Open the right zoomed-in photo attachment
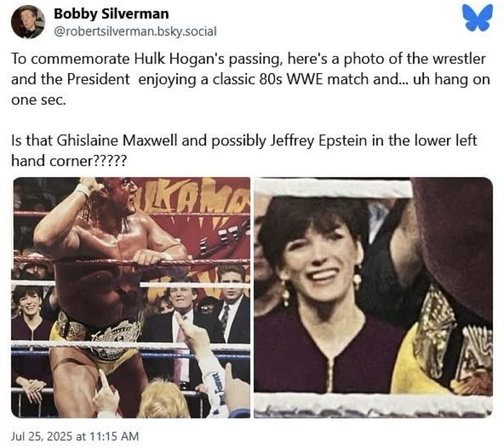The height and width of the screenshot is (448, 504). coord(373,298)
